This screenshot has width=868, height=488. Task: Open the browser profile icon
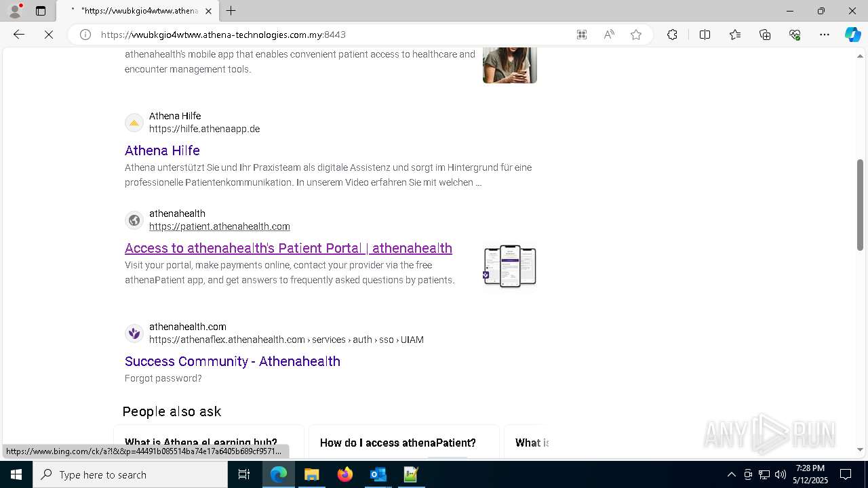coord(14,11)
